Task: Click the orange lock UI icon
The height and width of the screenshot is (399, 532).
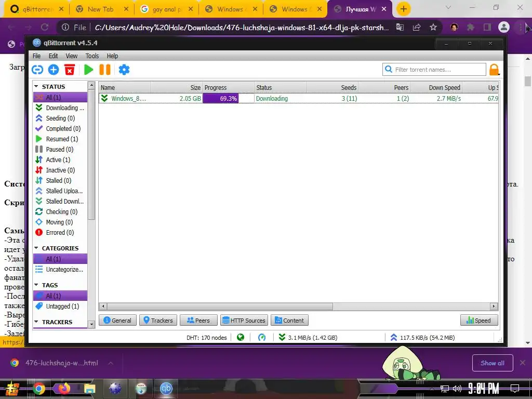Action: [494, 70]
